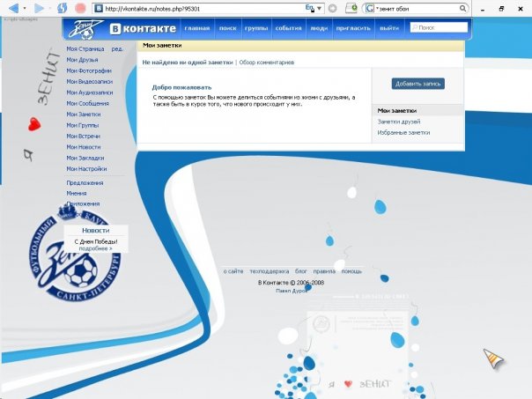The image size is (532, 399).
Task: Stop loading with the red stop icon
Action: coord(80,8)
